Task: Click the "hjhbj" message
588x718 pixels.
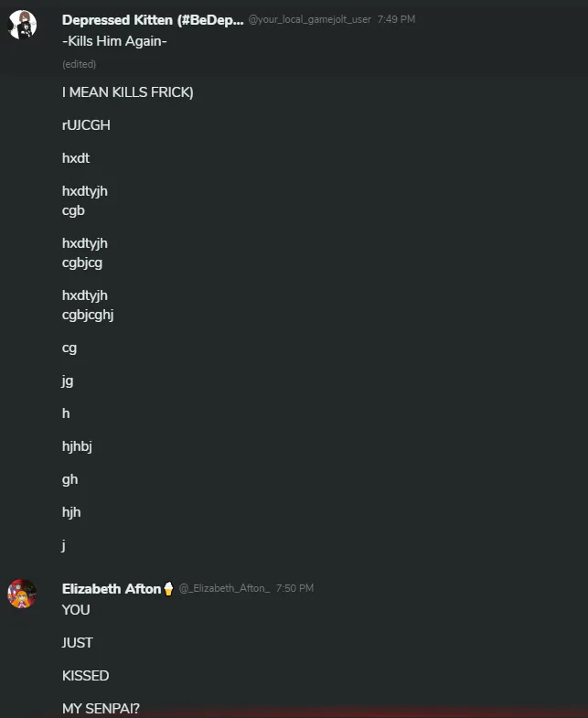Action: (x=77, y=446)
